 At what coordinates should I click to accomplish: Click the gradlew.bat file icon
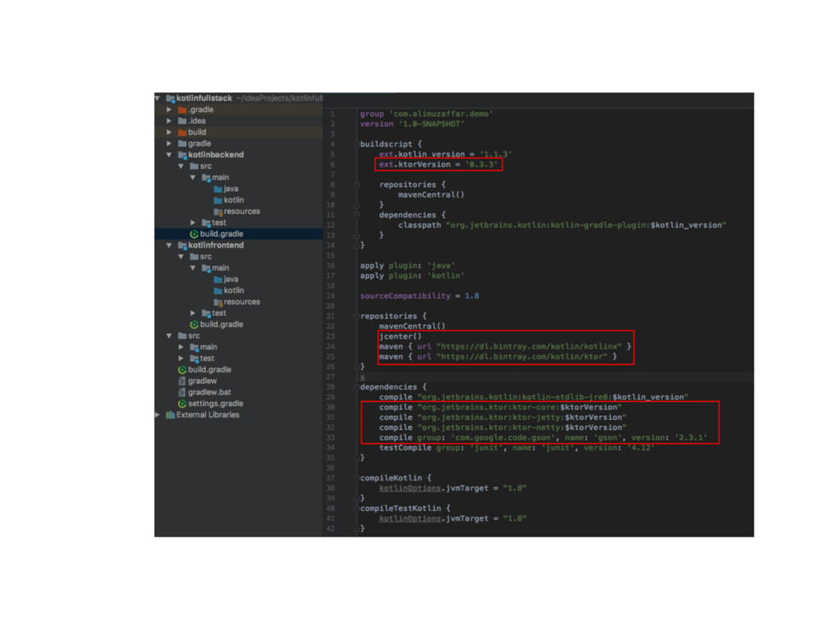coord(182,393)
